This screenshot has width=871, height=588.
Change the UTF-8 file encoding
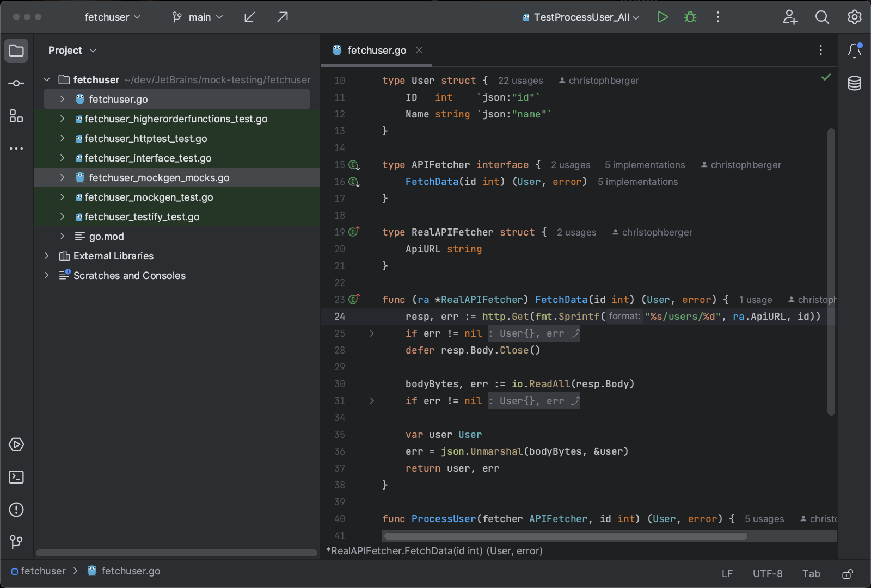tap(767, 574)
